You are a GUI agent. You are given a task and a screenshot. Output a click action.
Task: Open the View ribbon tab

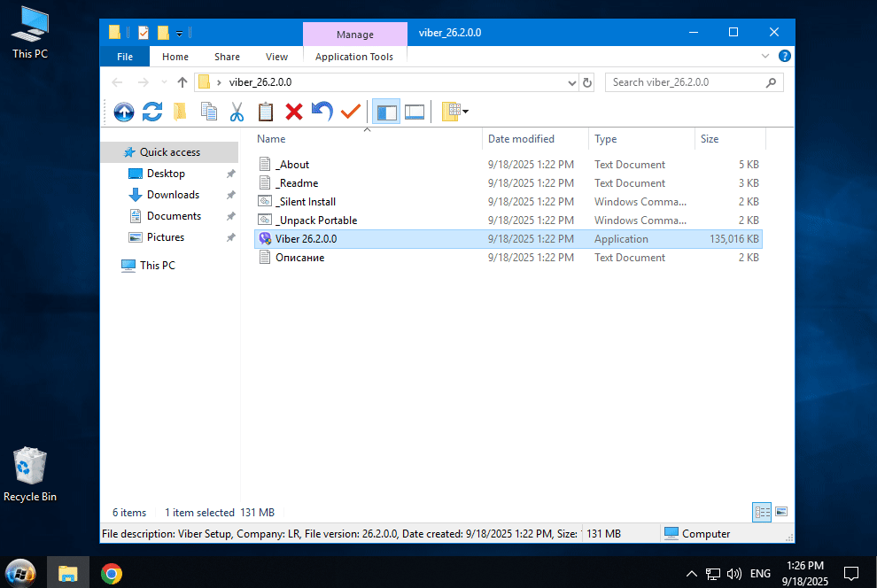276,57
